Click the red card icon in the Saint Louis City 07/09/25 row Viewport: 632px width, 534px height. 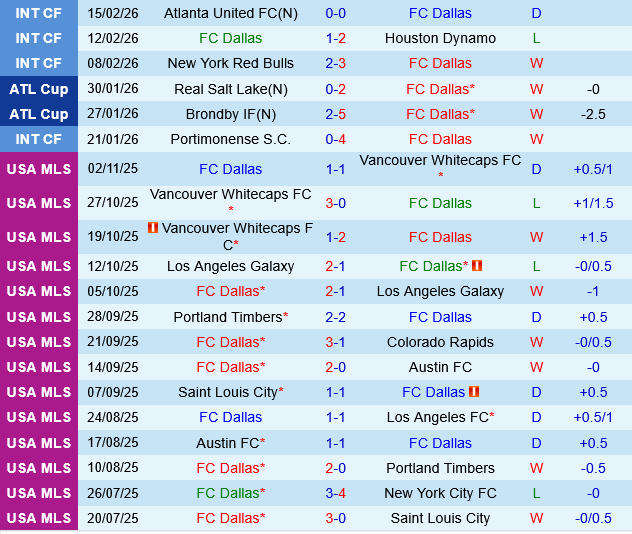point(474,392)
